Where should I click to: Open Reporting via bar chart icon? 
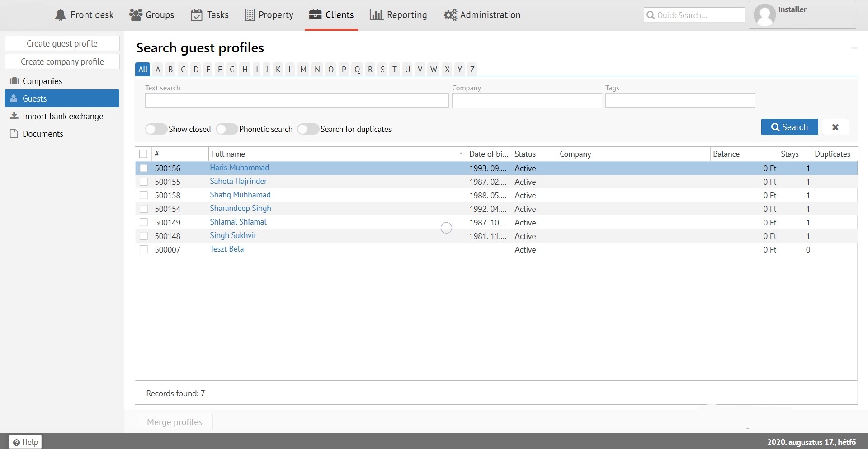(x=376, y=15)
